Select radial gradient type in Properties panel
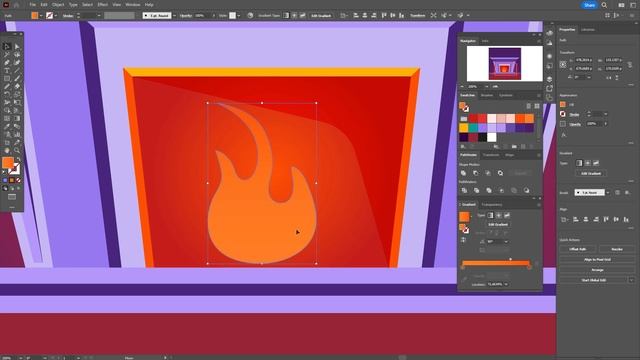This screenshot has height=360, width=640. click(x=587, y=163)
